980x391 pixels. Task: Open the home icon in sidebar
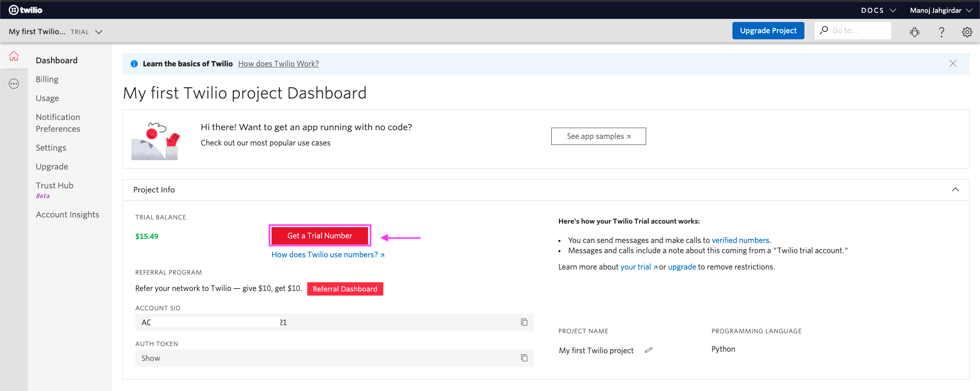tap(14, 56)
